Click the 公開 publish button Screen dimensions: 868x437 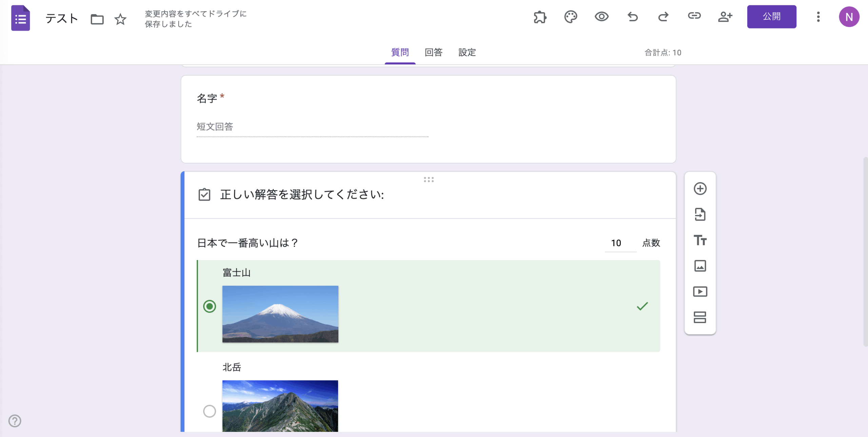(772, 17)
